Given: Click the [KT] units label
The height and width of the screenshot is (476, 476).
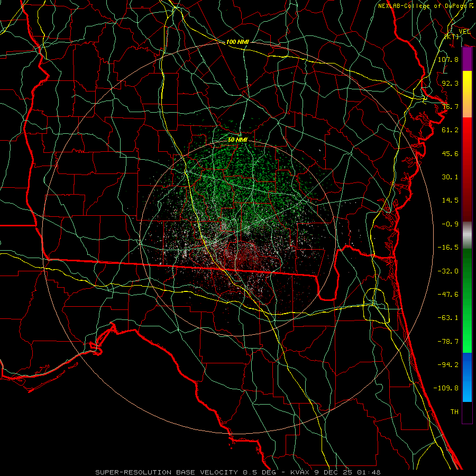Looking at the screenshot, I should point(452,36).
